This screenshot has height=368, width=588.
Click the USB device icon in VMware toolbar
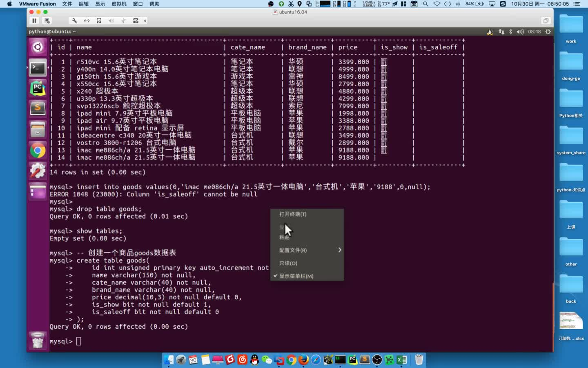click(123, 20)
